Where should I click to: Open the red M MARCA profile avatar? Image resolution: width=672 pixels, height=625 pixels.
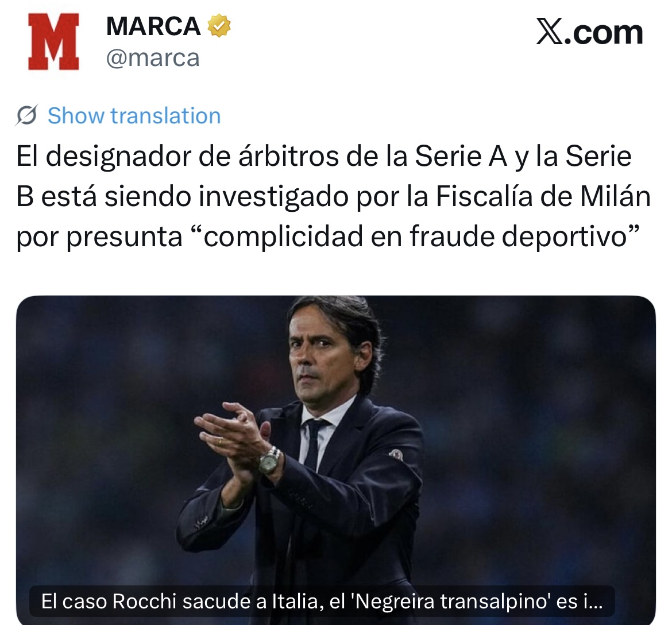pyautogui.click(x=53, y=42)
